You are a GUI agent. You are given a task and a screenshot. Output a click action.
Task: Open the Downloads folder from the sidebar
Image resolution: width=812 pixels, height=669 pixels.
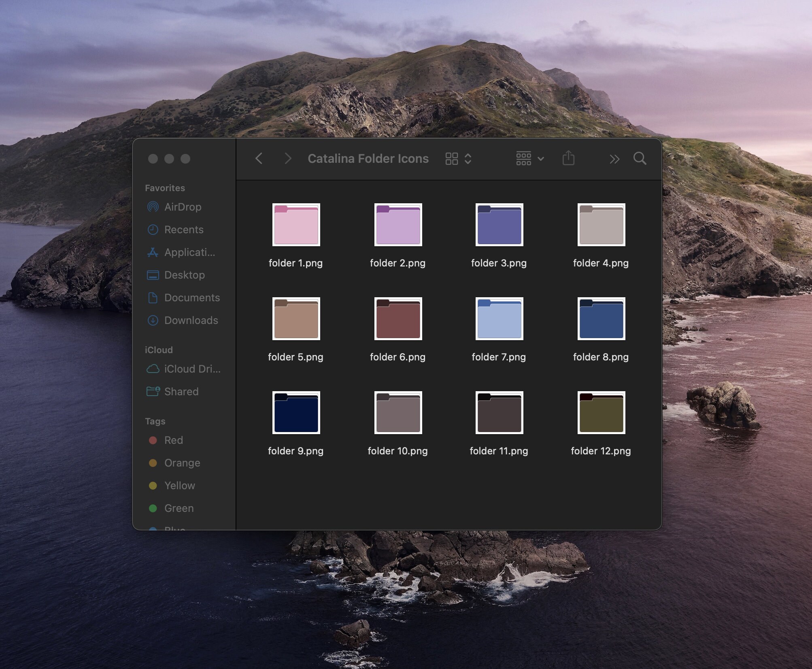pyautogui.click(x=190, y=320)
